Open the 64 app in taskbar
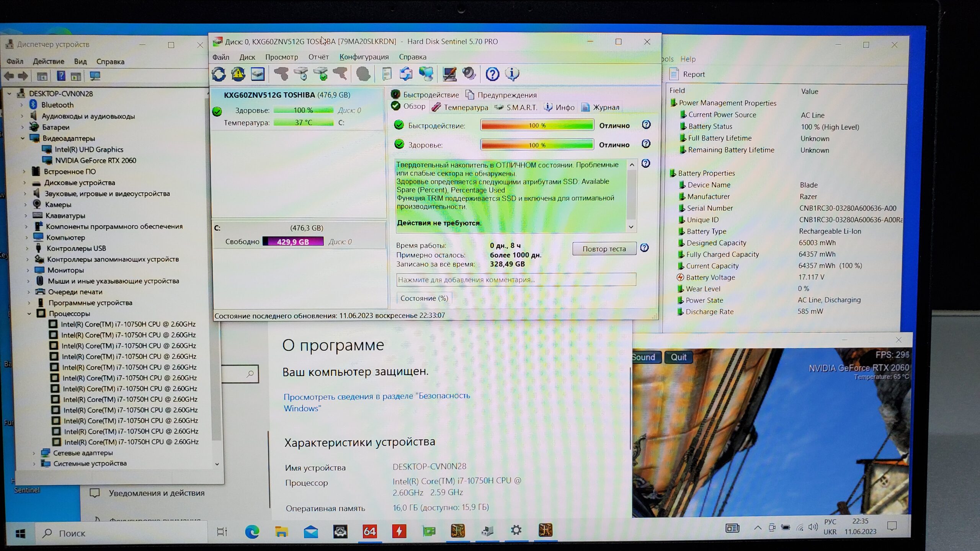The image size is (980, 551). click(369, 531)
